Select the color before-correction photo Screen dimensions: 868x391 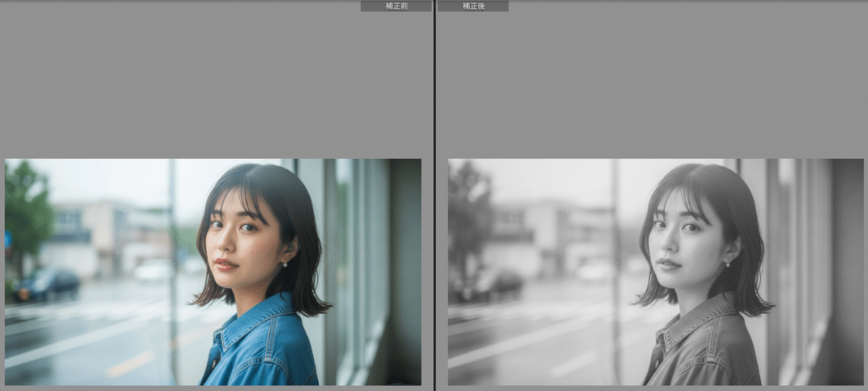click(x=213, y=272)
